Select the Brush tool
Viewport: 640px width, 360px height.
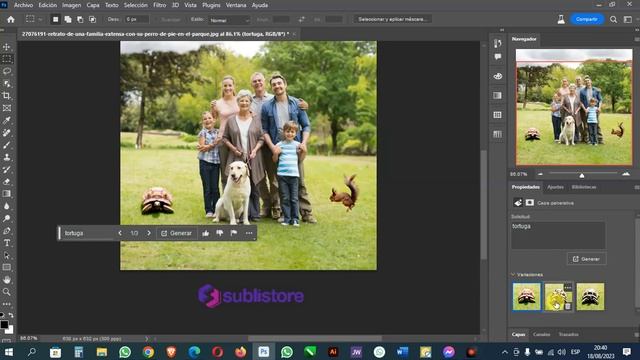coord(7,145)
